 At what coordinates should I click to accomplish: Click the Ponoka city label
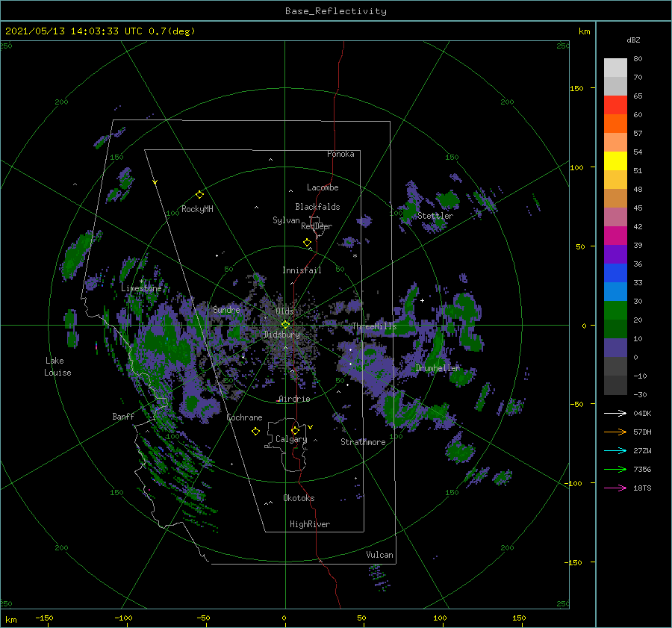tap(340, 154)
